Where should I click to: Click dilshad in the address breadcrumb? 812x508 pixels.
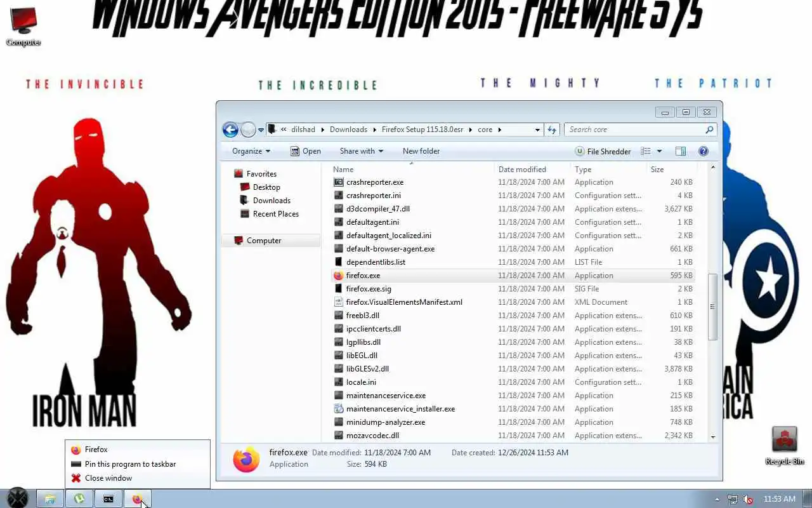303,130
